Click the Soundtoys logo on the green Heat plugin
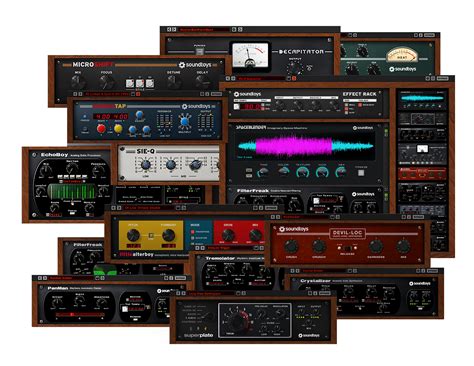474x366 pixels. pyautogui.click(x=403, y=69)
